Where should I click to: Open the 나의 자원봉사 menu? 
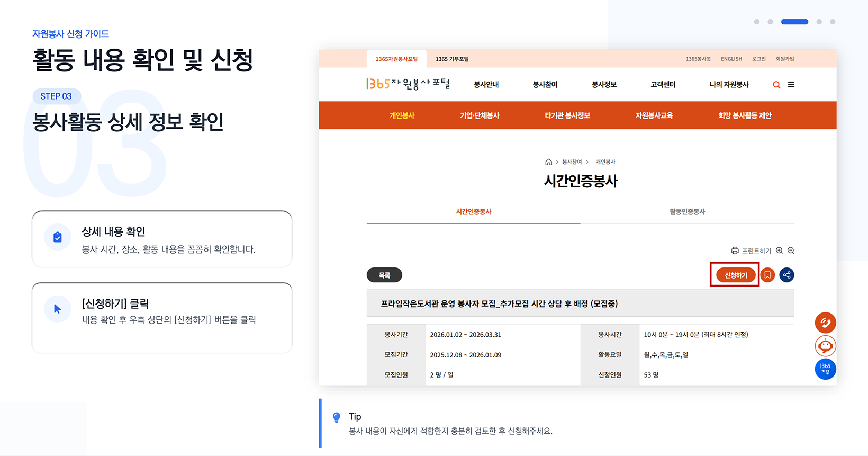tap(729, 84)
